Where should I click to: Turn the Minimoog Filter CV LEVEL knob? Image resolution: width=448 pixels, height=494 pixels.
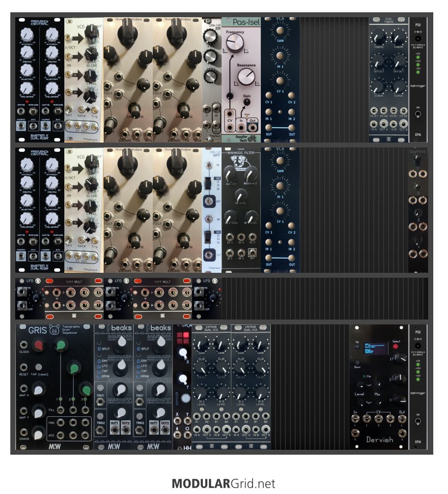click(241, 195)
